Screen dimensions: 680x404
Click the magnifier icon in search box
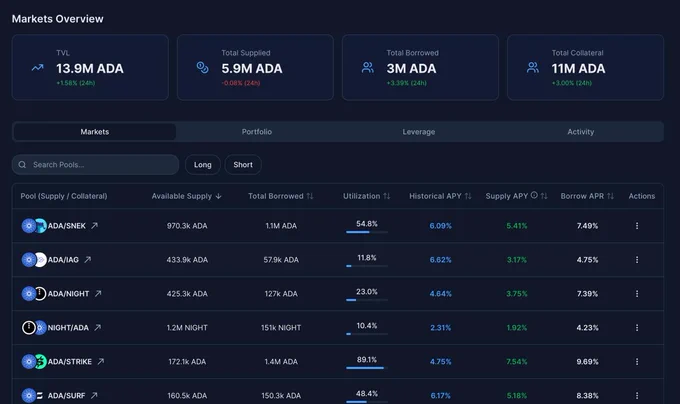22,165
